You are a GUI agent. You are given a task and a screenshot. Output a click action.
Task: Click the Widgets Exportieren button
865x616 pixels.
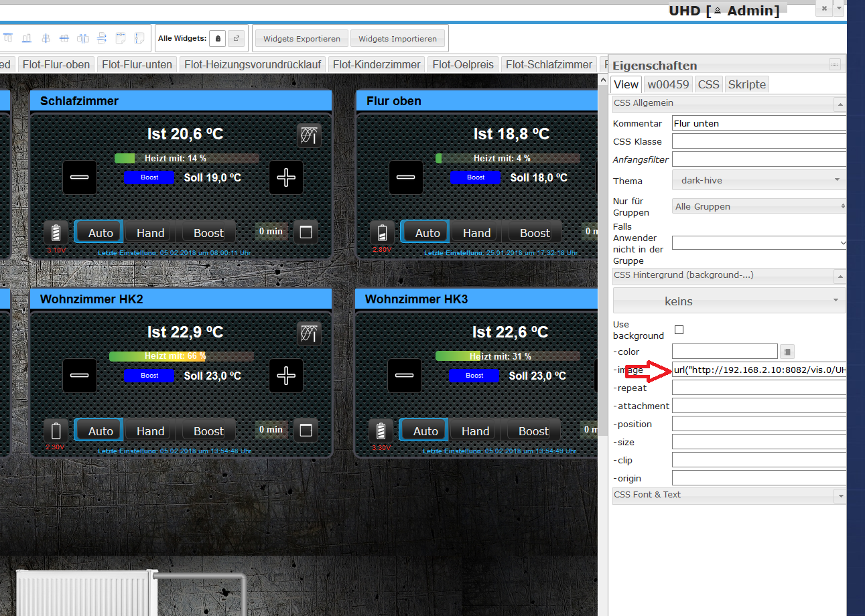pos(302,39)
